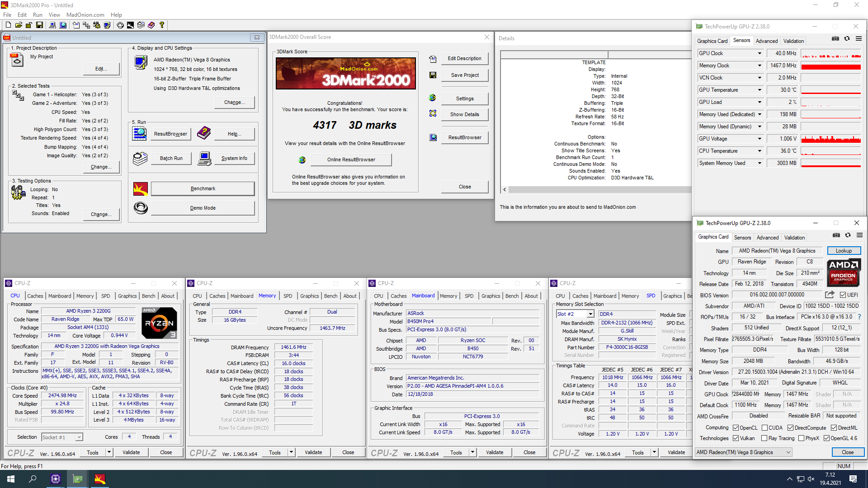
Task: Click the batch run stacked pages toolbar icon
Action: pyautogui.click(x=141, y=25)
